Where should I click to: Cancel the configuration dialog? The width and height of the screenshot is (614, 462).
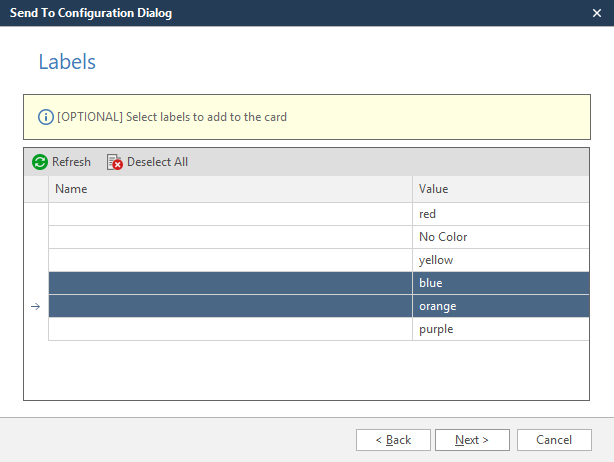[x=553, y=440]
